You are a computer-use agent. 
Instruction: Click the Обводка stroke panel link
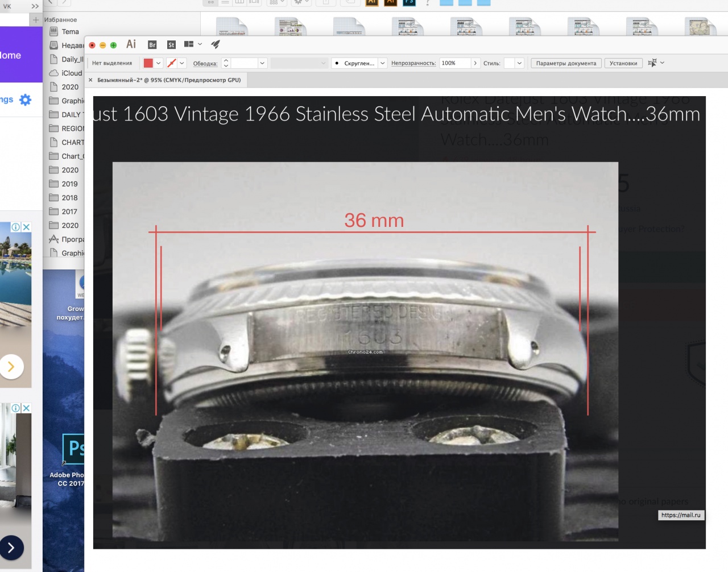coord(205,63)
